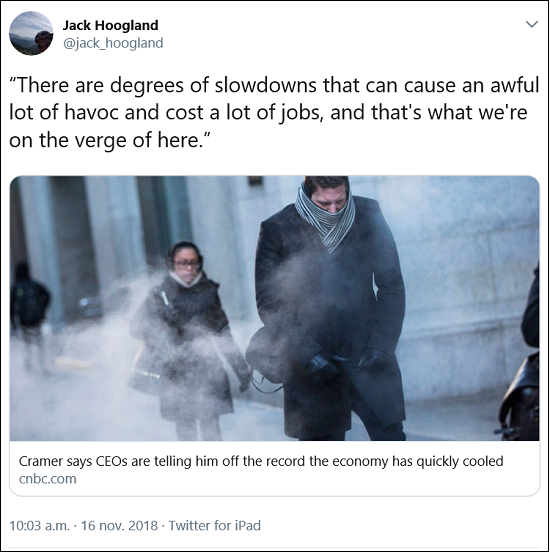The height and width of the screenshot is (553, 550).
Task: Open the Twitter for iPad source link
Action: (x=214, y=525)
